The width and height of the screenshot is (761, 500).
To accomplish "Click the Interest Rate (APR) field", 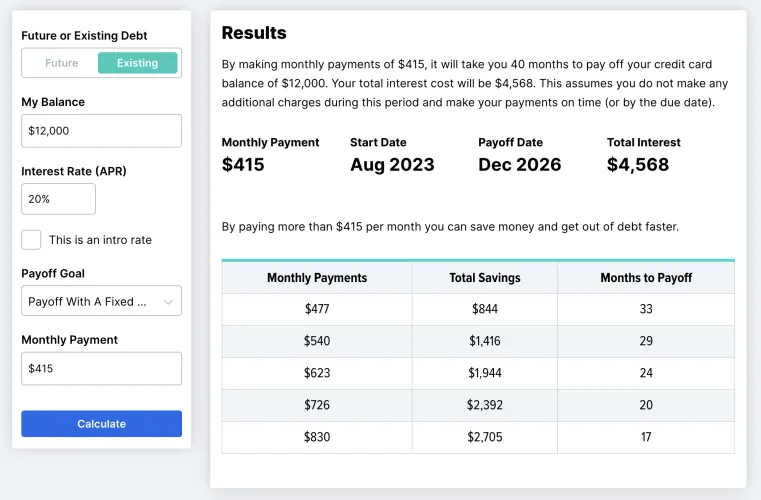I will pyautogui.click(x=58, y=199).
